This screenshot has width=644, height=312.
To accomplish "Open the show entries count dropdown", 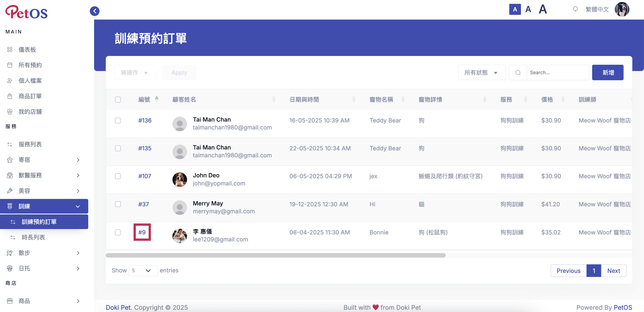I will click(143, 270).
